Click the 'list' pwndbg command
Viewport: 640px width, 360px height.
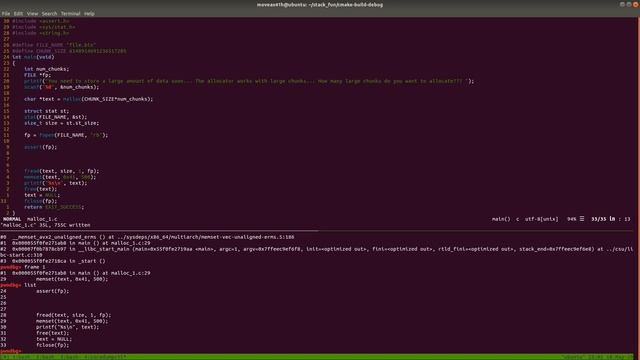(x=30, y=285)
